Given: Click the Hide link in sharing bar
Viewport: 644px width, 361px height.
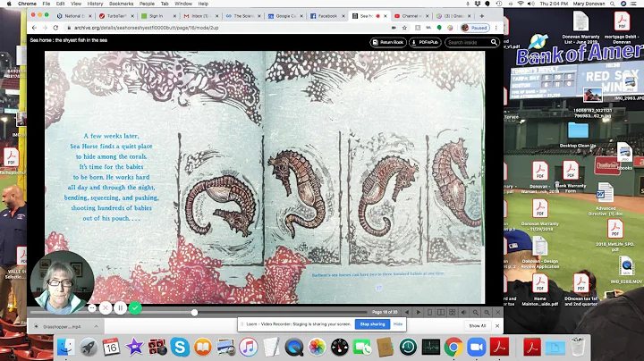Looking at the screenshot, I should pos(397,324).
